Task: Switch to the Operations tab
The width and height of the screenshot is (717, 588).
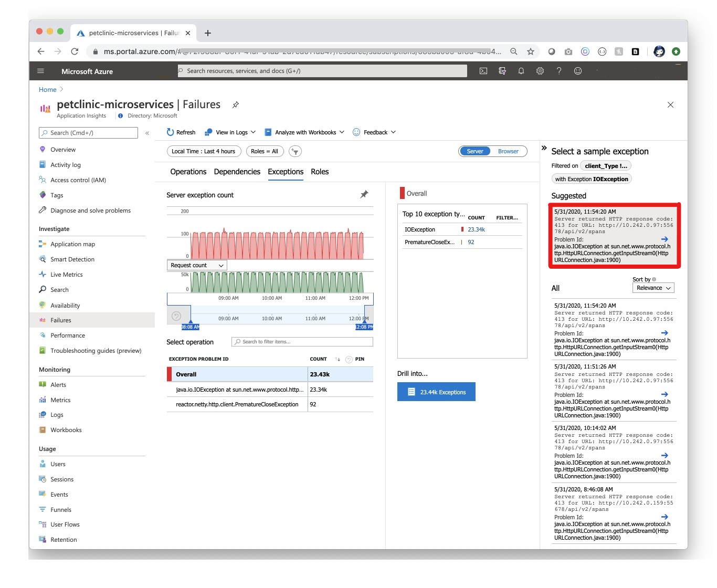Action: [x=188, y=172]
